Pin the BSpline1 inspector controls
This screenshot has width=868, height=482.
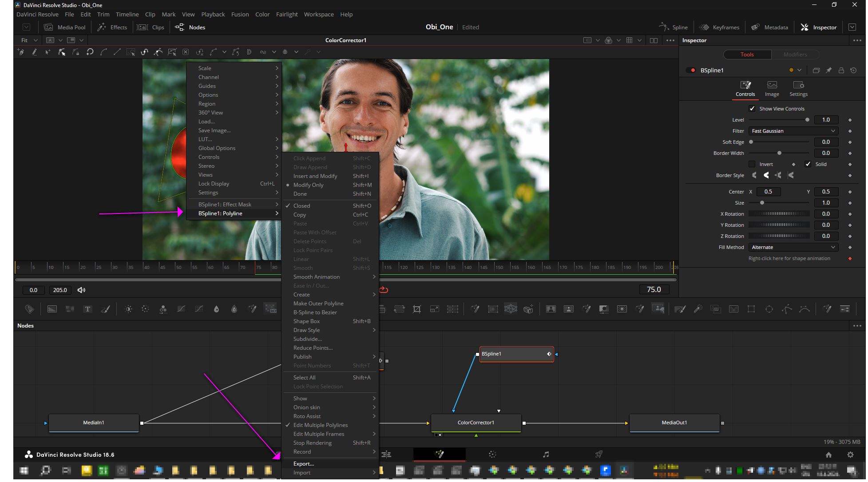(x=828, y=70)
